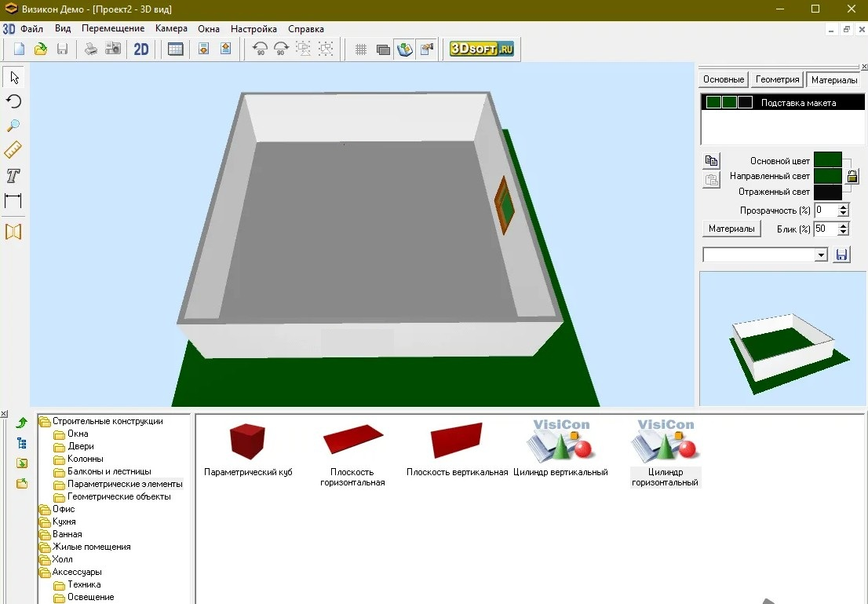Create a new project file
Image resolution: width=868 pixels, height=604 pixels.
tap(19, 49)
